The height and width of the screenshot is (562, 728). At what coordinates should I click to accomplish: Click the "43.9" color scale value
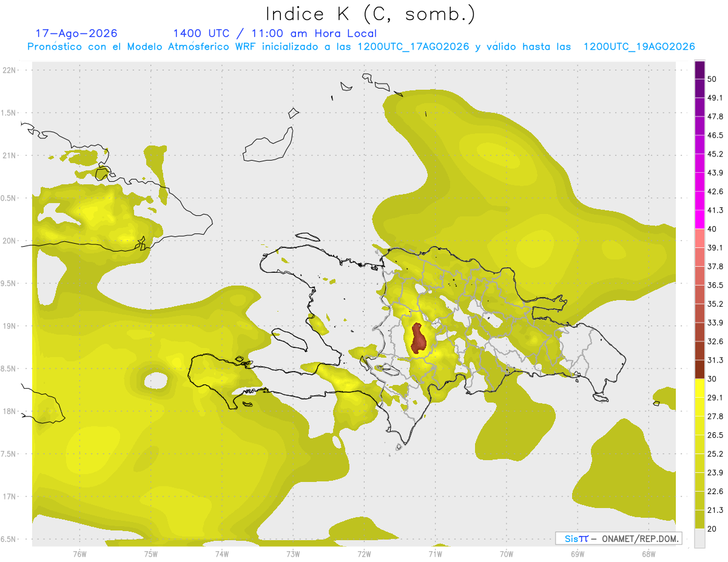[x=715, y=173]
